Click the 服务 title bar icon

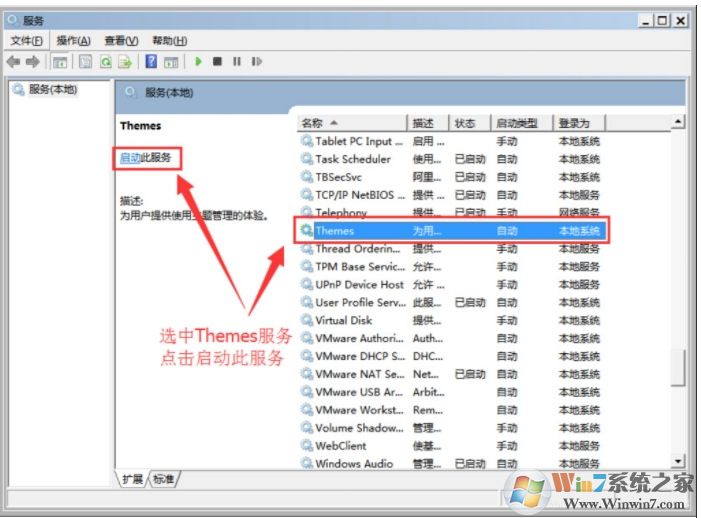click(13, 20)
